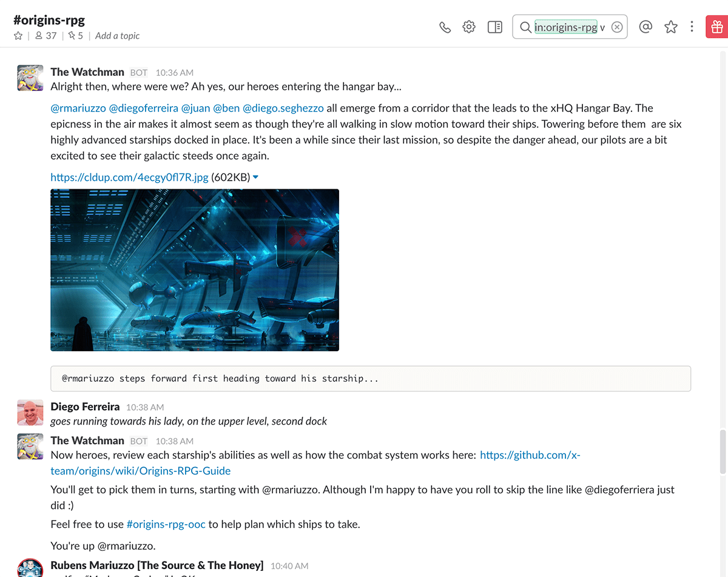Click #origins-rpg channel title
Screen dimensions: 728x577
(x=49, y=19)
